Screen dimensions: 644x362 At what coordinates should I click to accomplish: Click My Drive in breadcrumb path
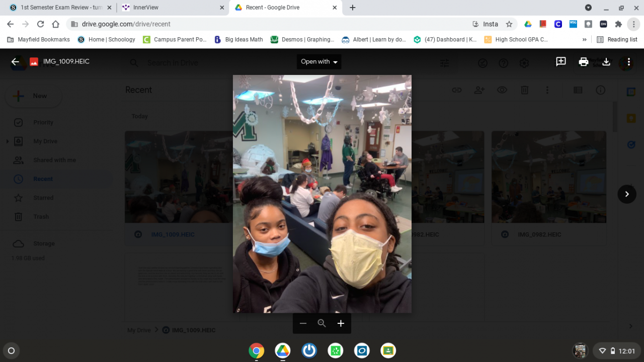(x=139, y=330)
